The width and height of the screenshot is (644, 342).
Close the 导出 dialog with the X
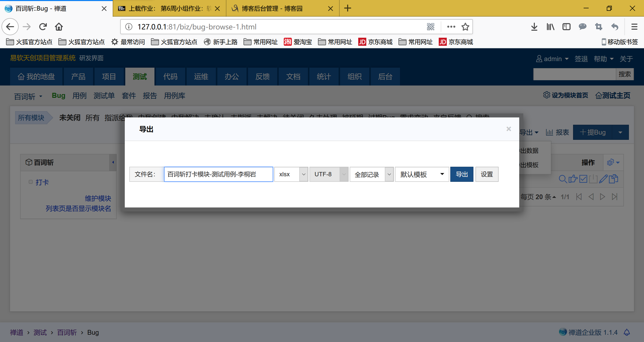tap(509, 129)
